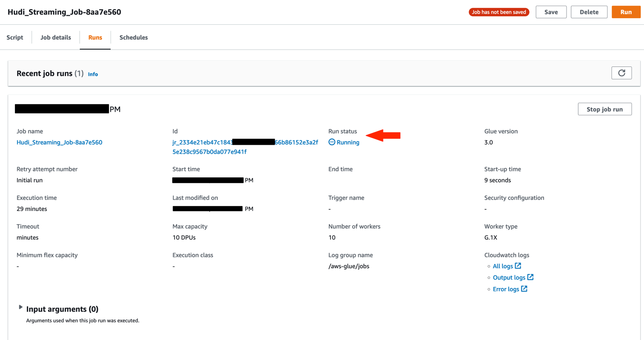Click the 'Initial run' retry attempt value
Viewport: 644px width, 340px height.
pyautogui.click(x=30, y=180)
